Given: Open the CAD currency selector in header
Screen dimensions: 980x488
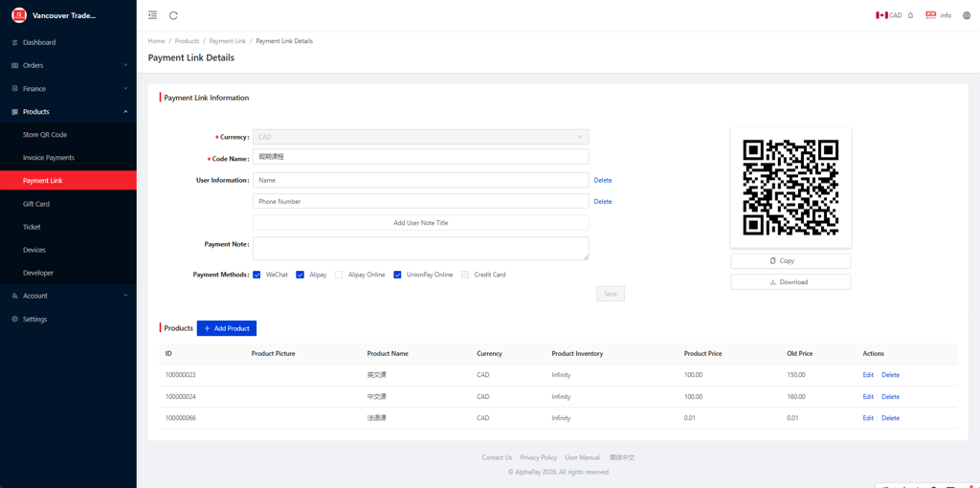Looking at the screenshot, I should click(x=888, y=15).
